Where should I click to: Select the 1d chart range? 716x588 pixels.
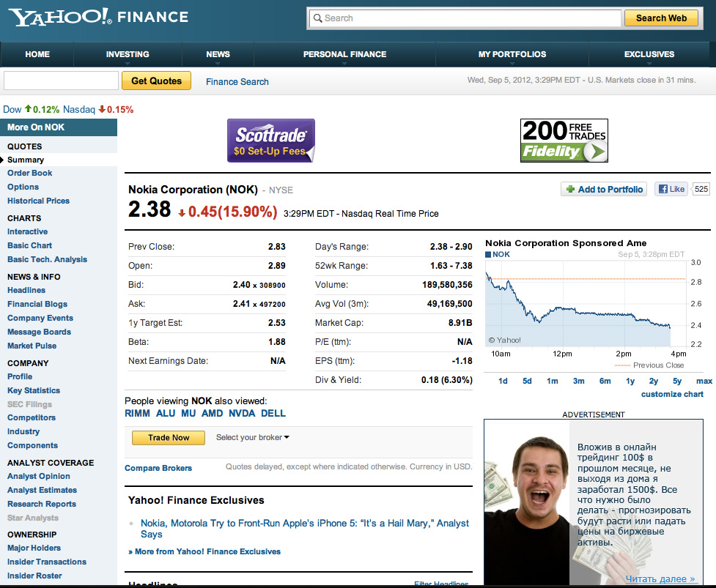point(503,381)
